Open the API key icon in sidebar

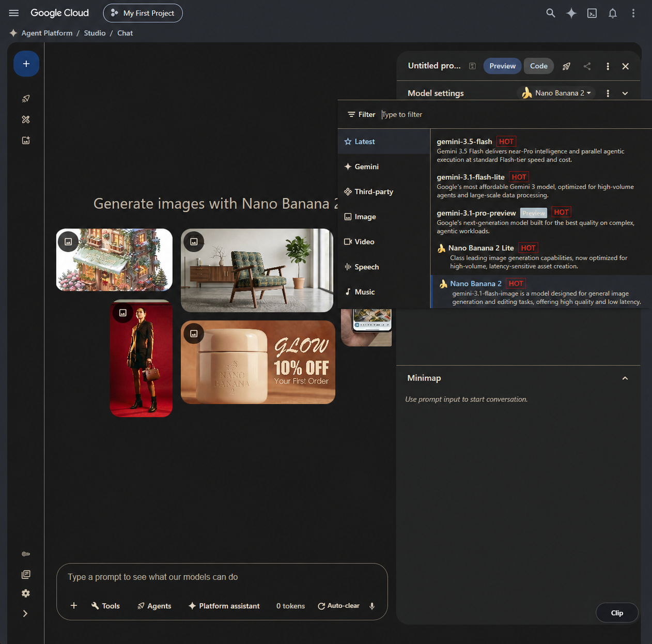[x=26, y=554]
